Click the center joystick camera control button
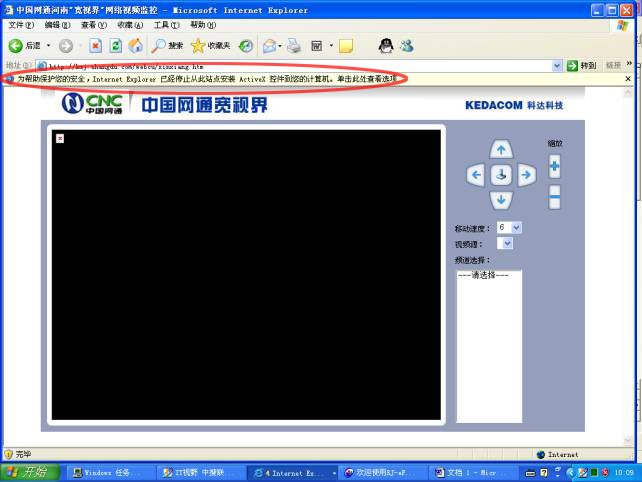 502,175
